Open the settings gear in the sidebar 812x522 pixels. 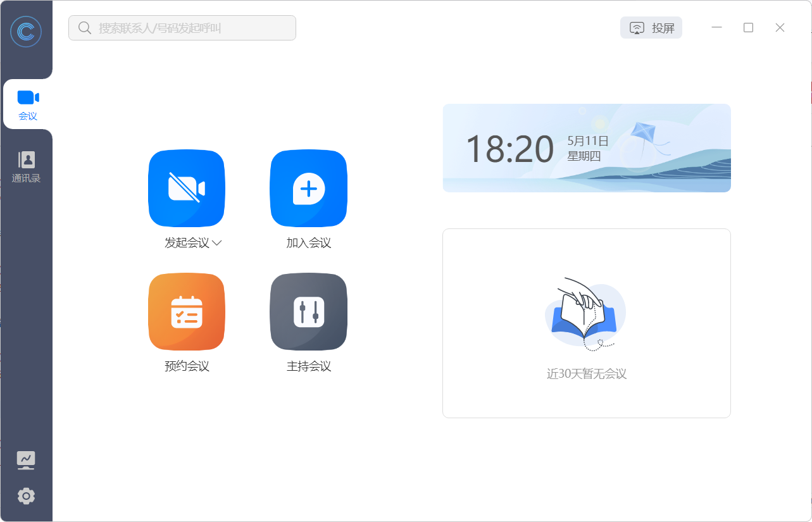click(x=25, y=496)
